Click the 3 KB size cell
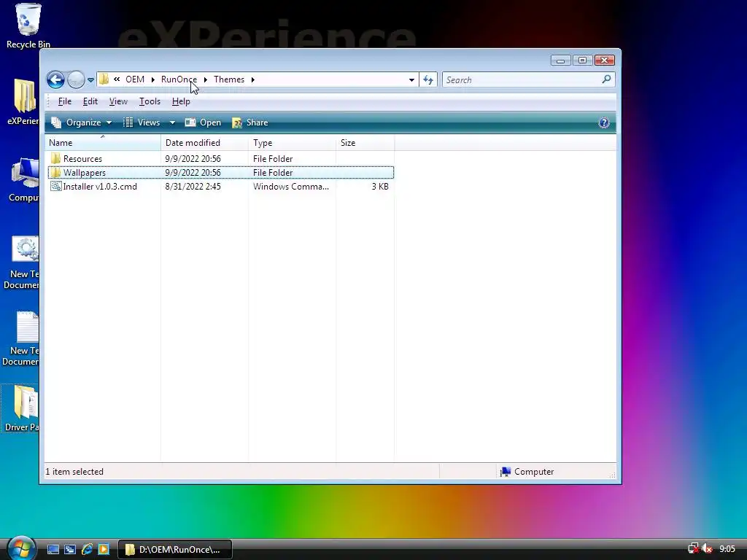Image resolution: width=747 pixels, height=560 pixels. [379, 187]
